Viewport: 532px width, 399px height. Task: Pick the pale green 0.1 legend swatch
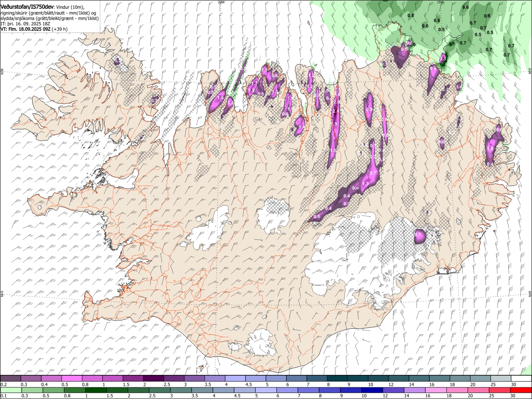11,390
